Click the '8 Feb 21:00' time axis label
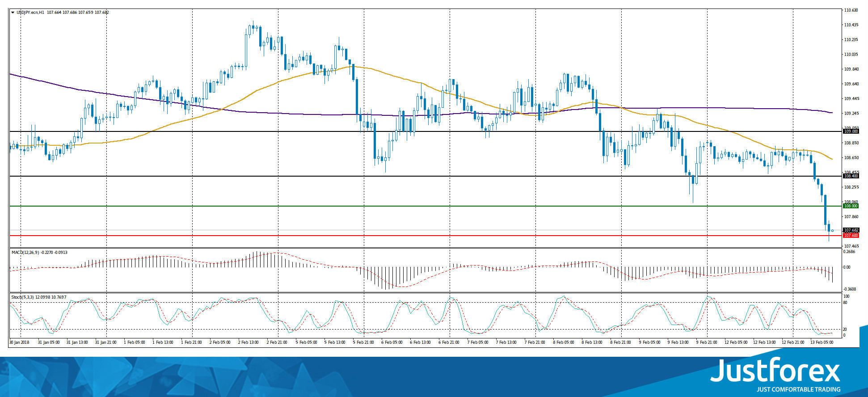 621,342
